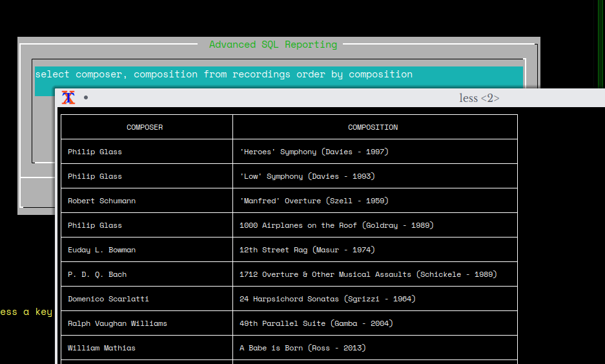The image size is (605, 364).
Task: Click the COMPOSITION column header
Action: (373, 127)
